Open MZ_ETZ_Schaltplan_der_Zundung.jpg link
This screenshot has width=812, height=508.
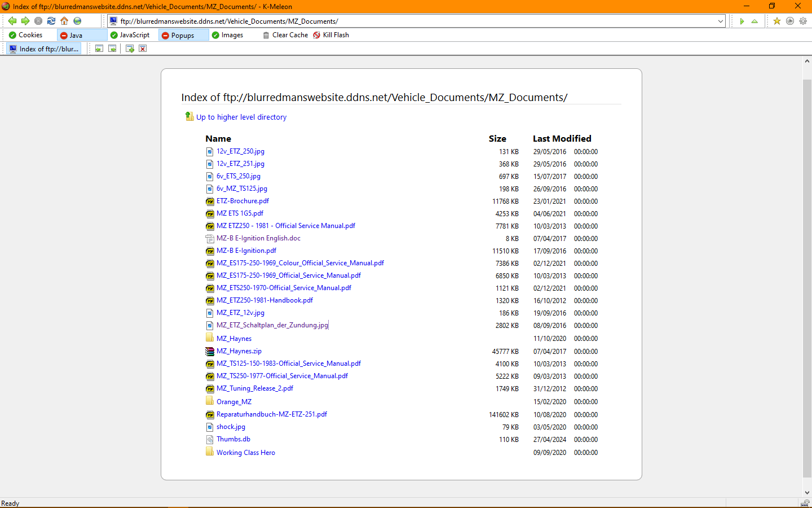click(272, 325)
